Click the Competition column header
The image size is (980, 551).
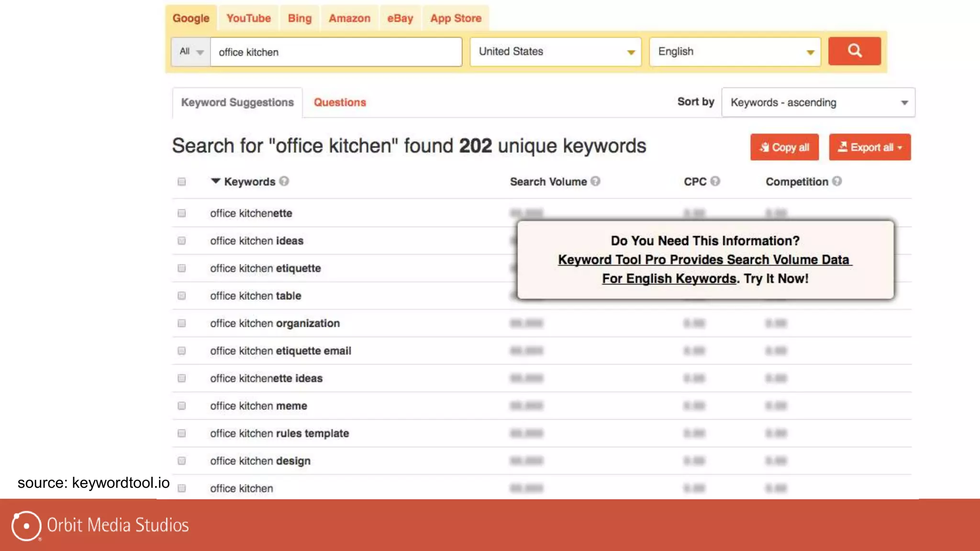click(797, 182)
